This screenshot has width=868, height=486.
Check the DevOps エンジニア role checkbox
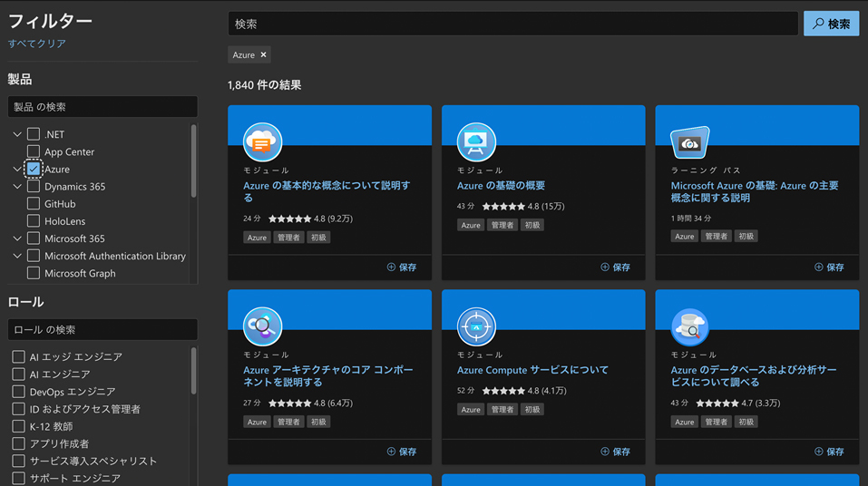18,392
